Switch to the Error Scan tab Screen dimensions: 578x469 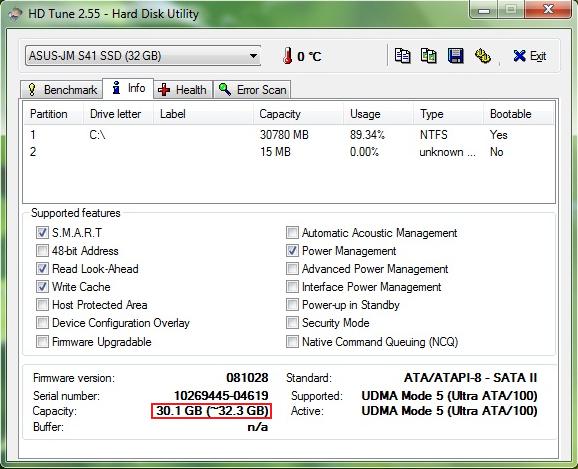click(x=253, y=90)
